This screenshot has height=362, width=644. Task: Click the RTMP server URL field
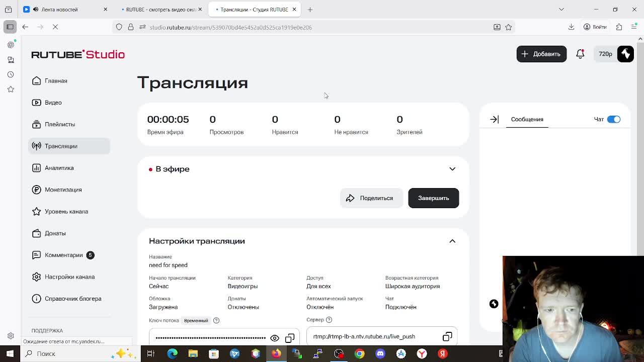(x=382, y=336)
